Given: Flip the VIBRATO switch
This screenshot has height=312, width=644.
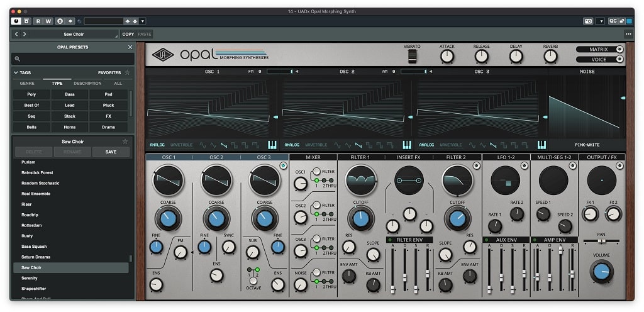Looking at the screenshot, I should click(x=412, y=56).
